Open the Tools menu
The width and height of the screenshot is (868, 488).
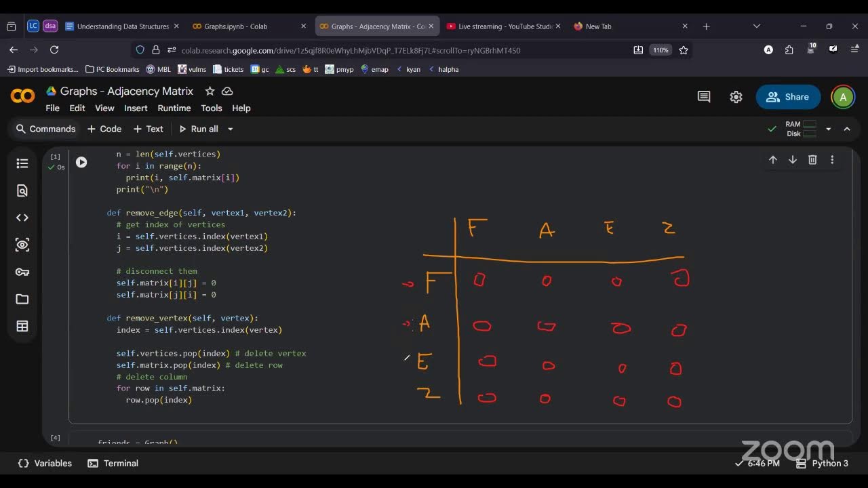(x=212, y=108)
